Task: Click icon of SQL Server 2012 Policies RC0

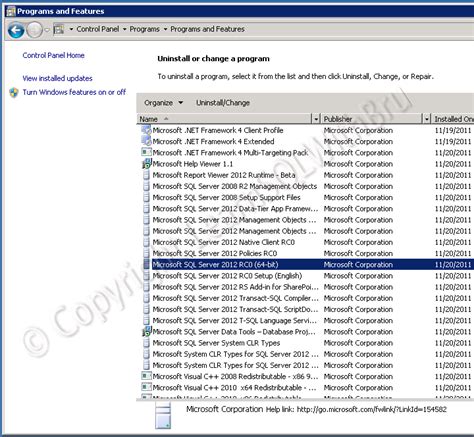Action: coord(146,253)
